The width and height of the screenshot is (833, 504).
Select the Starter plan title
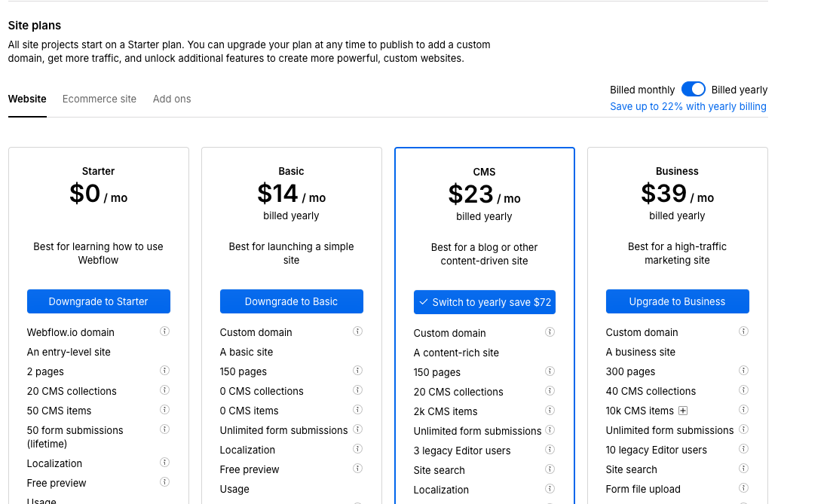[98, 171]
